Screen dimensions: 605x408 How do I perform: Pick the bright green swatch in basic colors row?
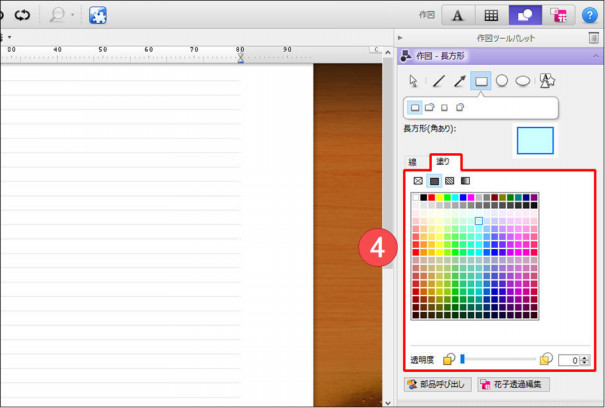pos(447,198)
